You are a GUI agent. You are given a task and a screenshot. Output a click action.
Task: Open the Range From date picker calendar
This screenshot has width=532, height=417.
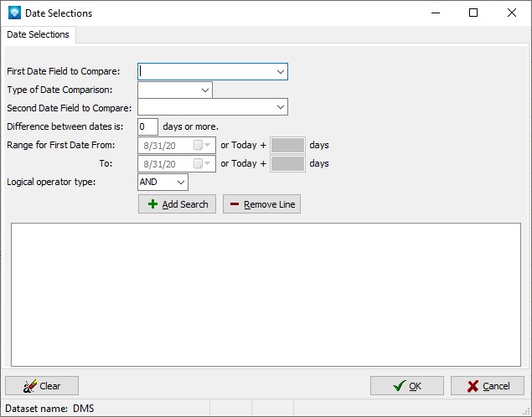207,145
